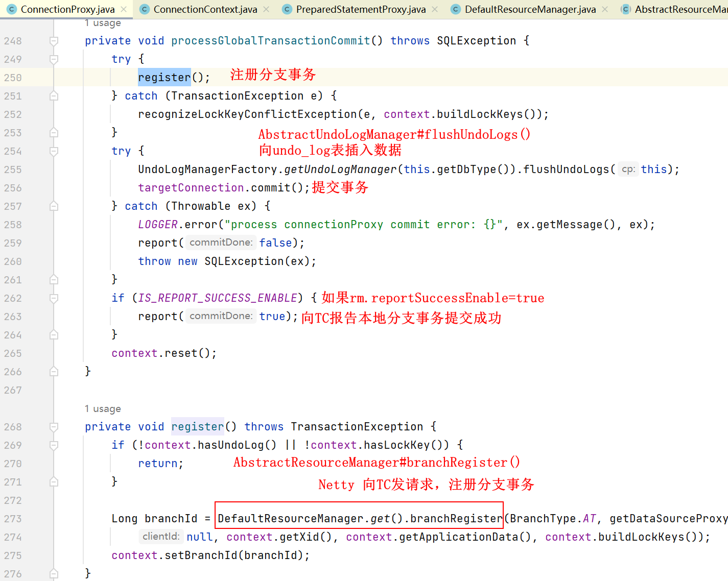Screen dimensions: 728x581
Task: Collapse the try block at line 249
Action: click(x=54, y=59)
